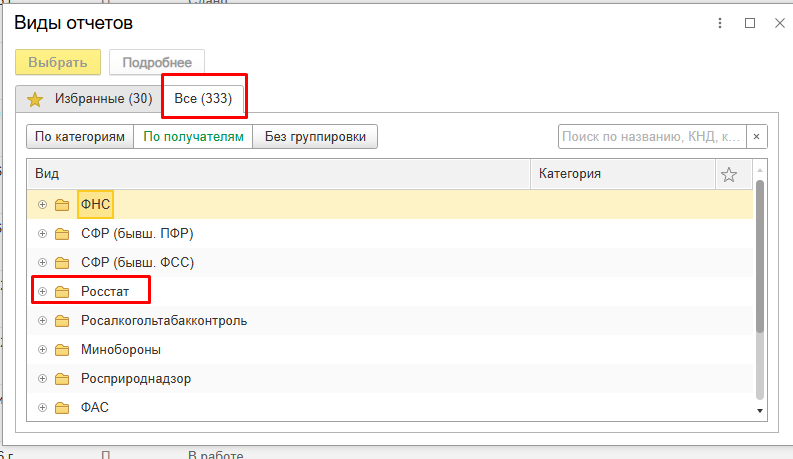Click the Минобороны folder icon
The width and height of the screenshot is (793, 459).
[62, 350]
